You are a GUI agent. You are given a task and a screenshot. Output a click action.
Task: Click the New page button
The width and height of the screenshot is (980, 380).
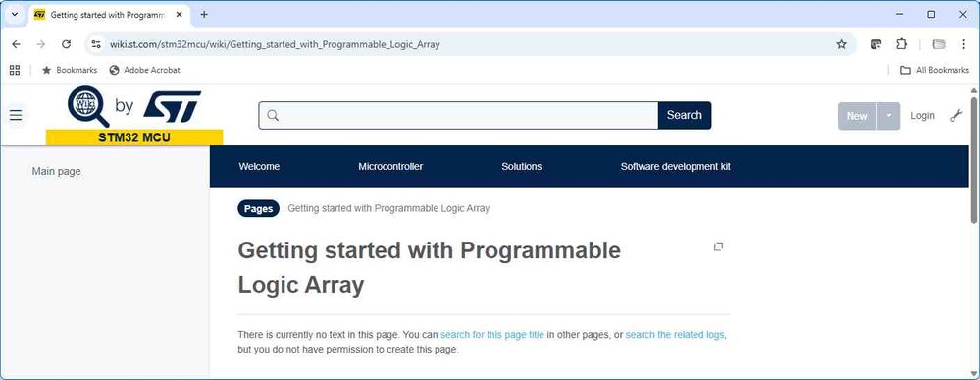click(856, 116)
